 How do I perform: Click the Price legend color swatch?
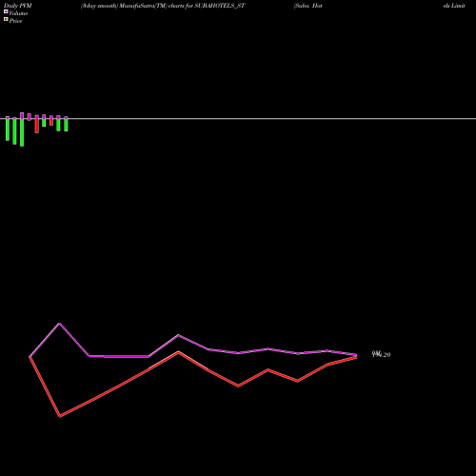coord(6,19)
